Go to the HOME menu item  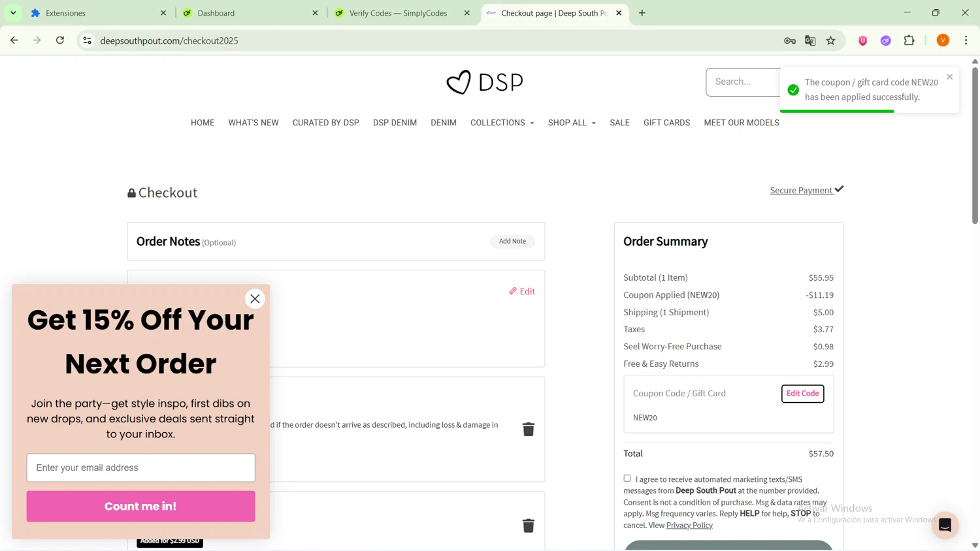[203, 123]
